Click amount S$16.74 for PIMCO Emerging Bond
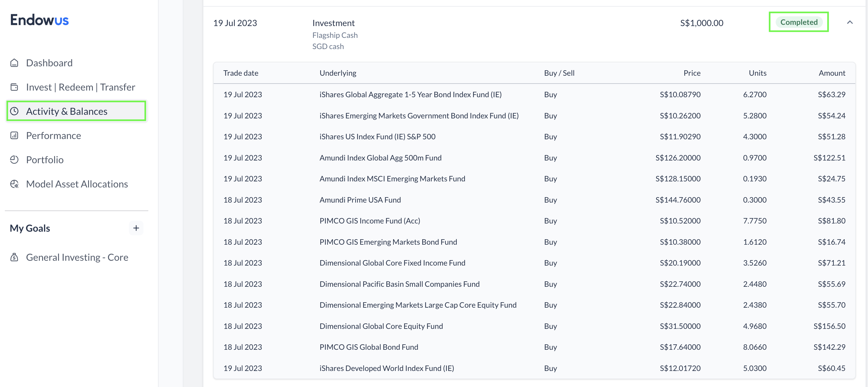 click(x=832, y=242)
